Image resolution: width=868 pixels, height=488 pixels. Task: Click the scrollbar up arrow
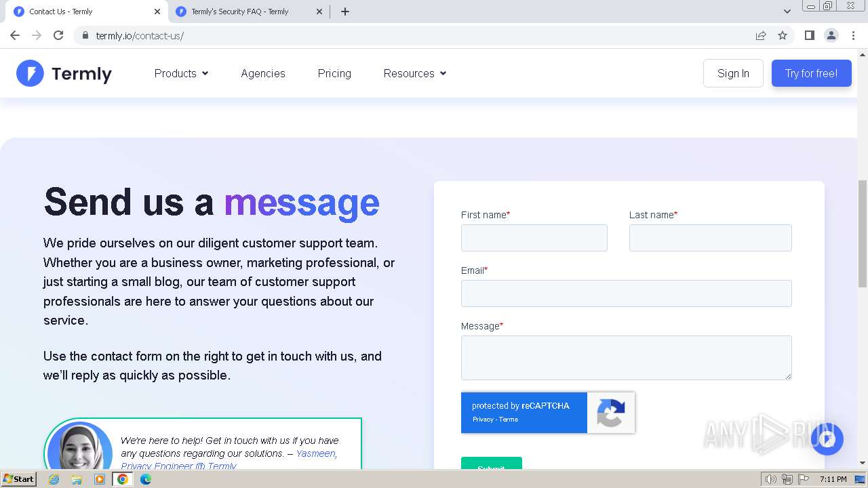[x=863, y=54]
